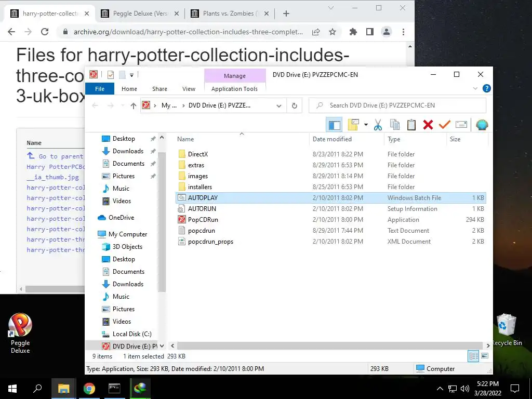Click the red X Delete toolbar icon

(428, 125)
